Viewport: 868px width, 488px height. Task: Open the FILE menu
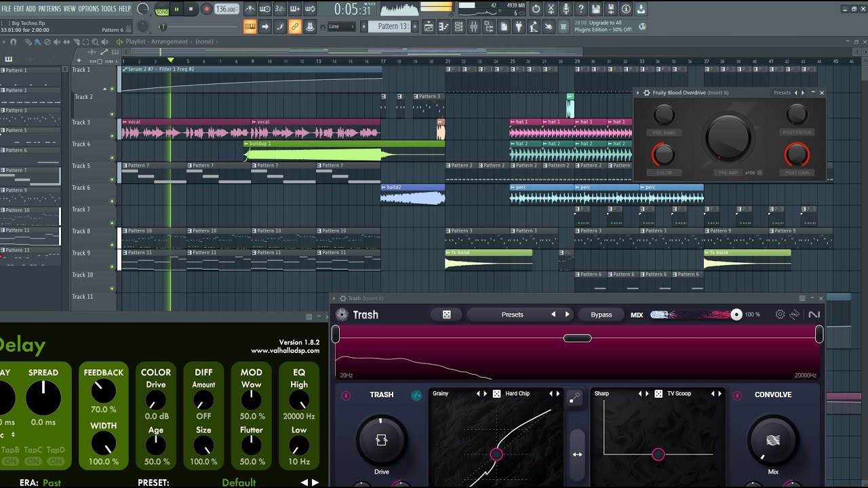click(7, 9)
